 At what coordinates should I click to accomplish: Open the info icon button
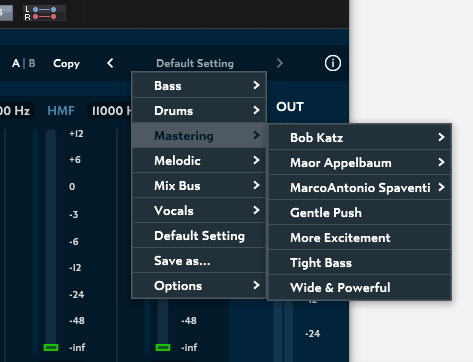click(x=333, y=63)
